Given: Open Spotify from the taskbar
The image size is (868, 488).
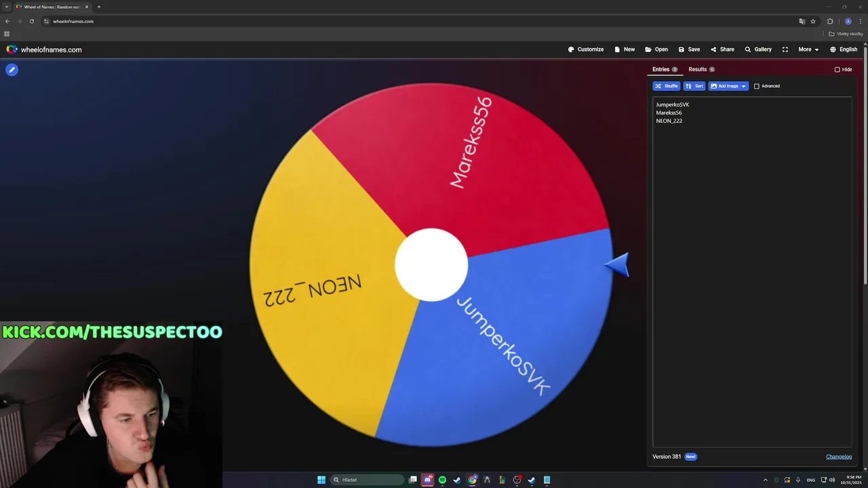Looking at the screenshot, I should (x=442, y=480).
